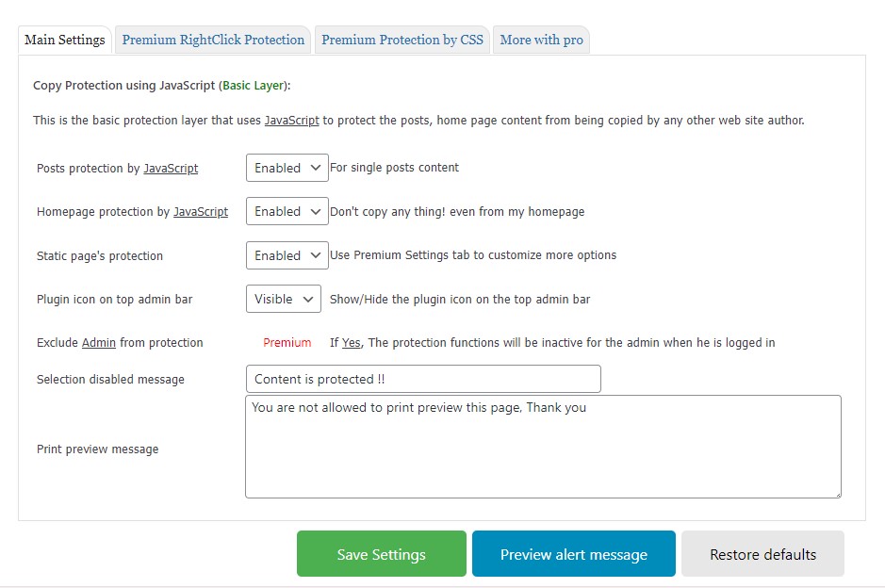Open the Premium RightClick Protection tab
Image resolution: width=885 pixels, height=588 pixels.
[213, 40]
